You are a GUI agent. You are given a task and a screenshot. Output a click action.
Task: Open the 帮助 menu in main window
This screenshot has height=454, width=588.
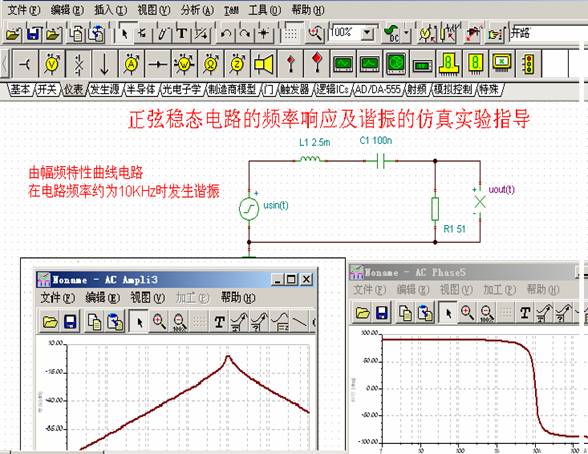[308, 10]
